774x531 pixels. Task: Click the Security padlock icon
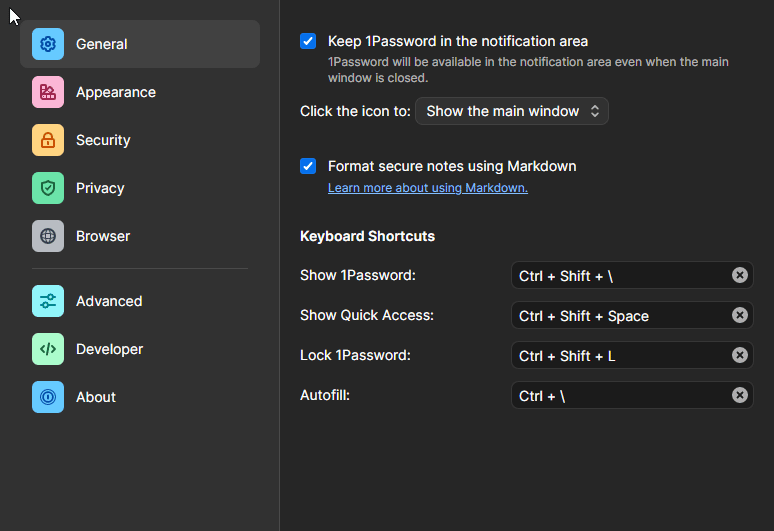48,140
